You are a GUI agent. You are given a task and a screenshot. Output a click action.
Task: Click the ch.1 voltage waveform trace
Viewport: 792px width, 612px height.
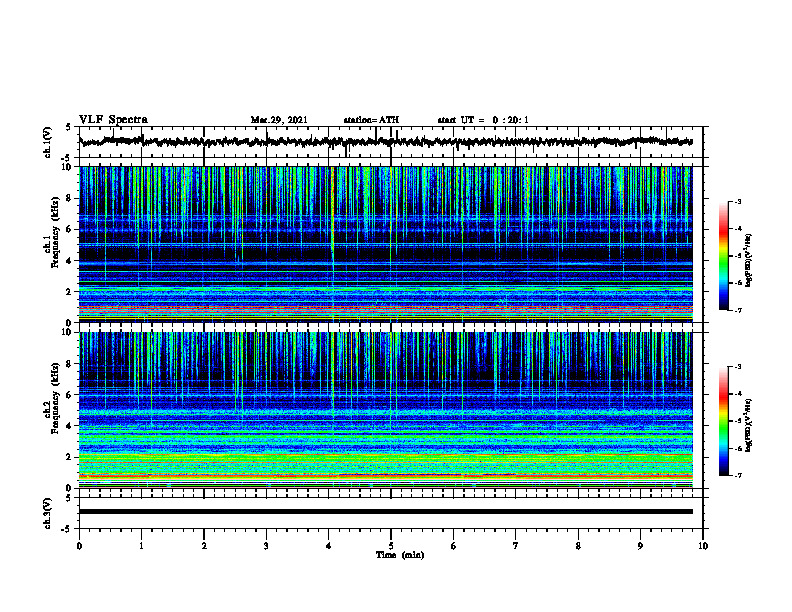(386, 142)
